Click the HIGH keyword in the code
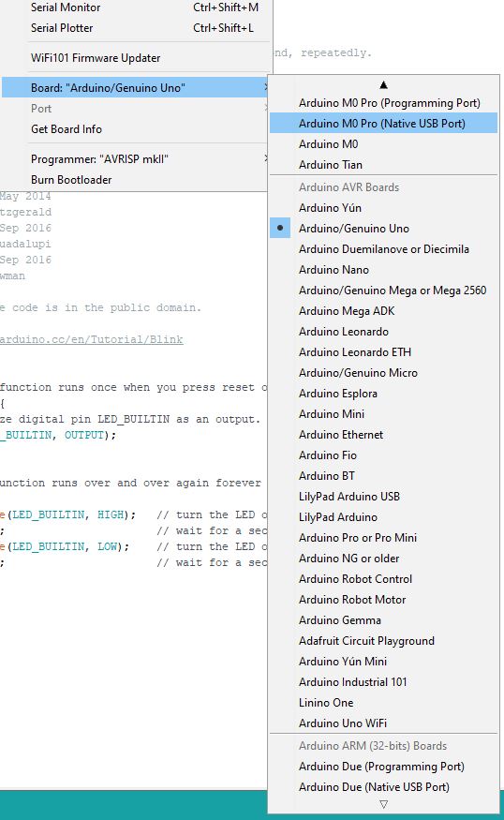The width and height of the screenshot is (504, 820). [x=111, y=514]
